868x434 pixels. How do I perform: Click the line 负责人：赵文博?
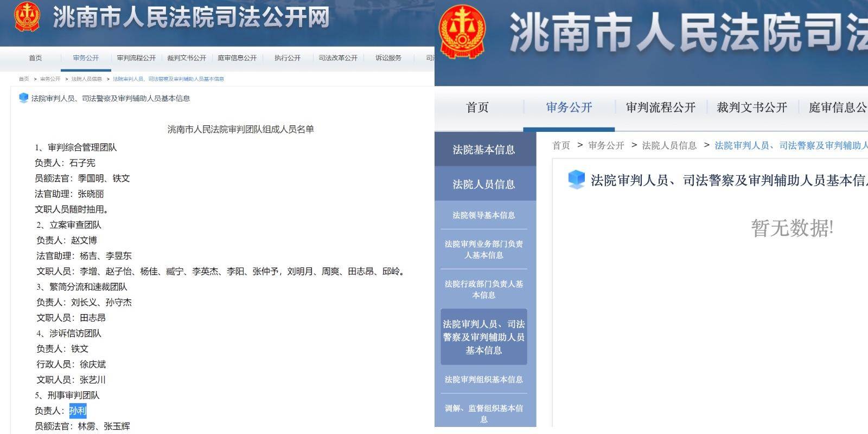point(67,240)
